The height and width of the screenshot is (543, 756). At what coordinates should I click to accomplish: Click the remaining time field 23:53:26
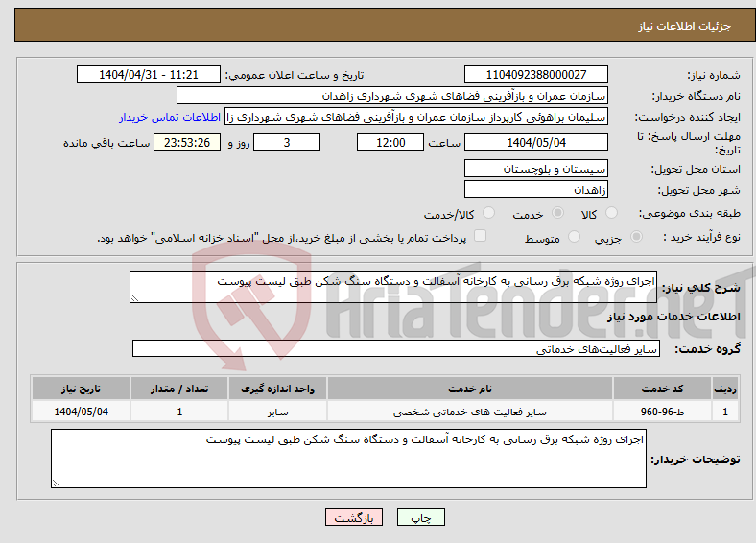coord(187,142)
